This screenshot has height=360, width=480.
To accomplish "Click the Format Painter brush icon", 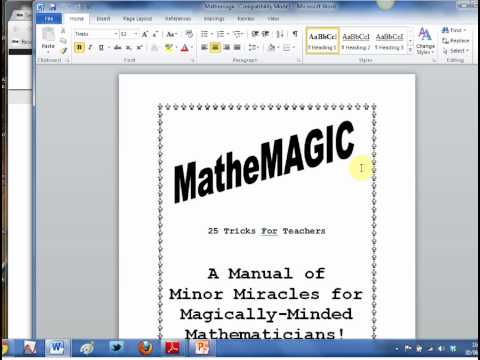I will pyautogui.click(x=63, y=50).
